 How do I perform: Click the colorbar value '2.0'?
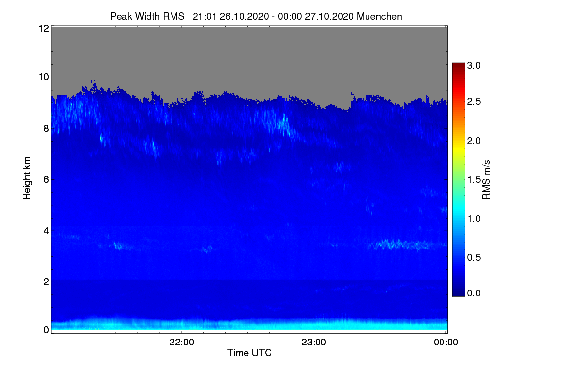pyautogui.click(x=473, y=141)
